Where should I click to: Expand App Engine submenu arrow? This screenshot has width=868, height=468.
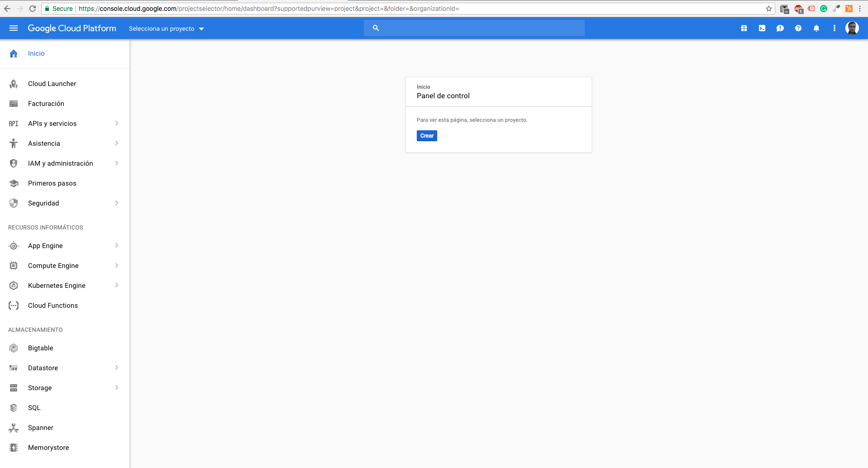tap(117, 245)
